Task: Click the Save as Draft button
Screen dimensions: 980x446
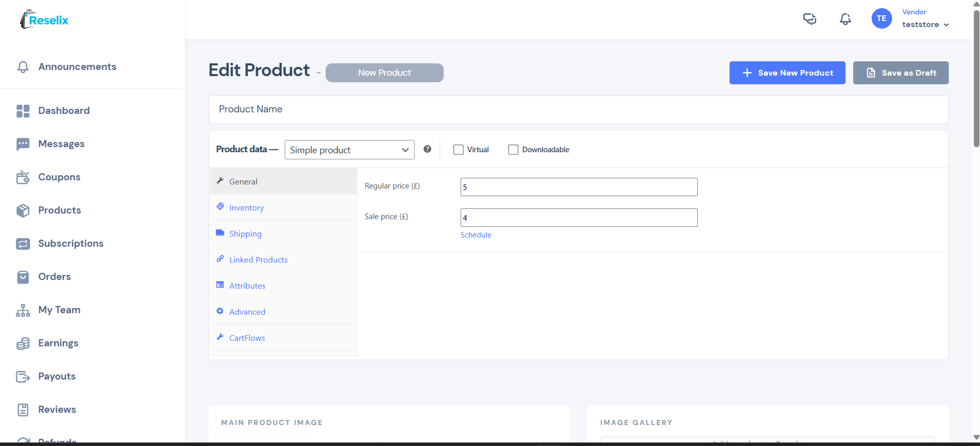Action: pyautogui.click(x=900, y=73)
